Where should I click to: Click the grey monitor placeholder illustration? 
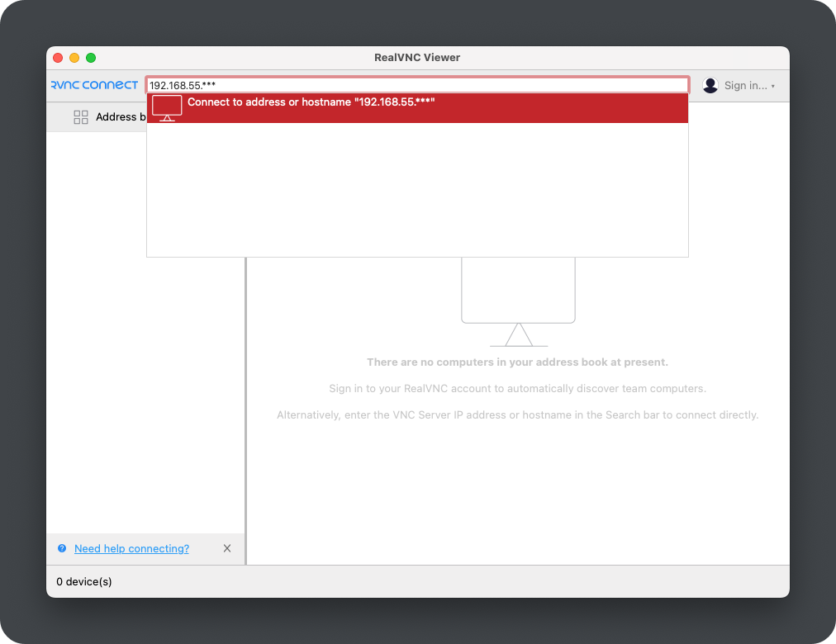pos(518,302)
